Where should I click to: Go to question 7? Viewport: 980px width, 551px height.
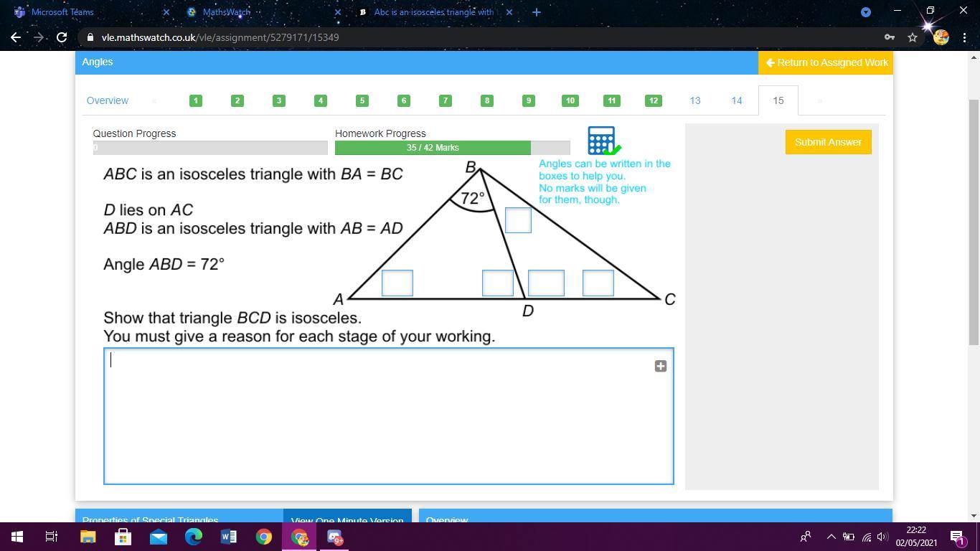446,100
